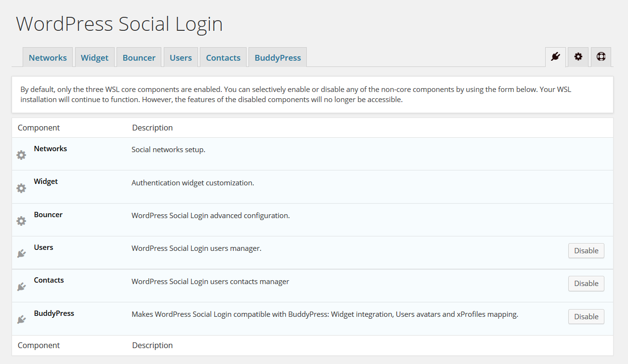Open the Tools gear icon tab

578,57
